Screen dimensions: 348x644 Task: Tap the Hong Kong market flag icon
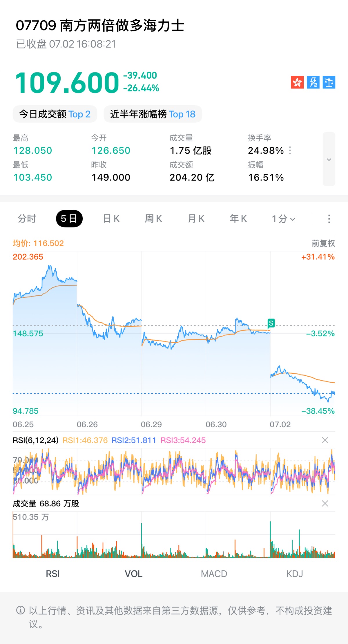(x=297, y=82)
